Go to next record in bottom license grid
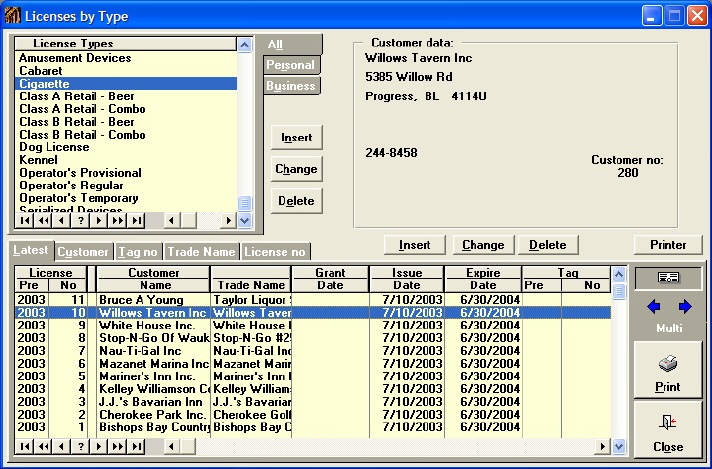Image resolution: width=712 pixels, height=469 pixels. [x=100, y=446]
